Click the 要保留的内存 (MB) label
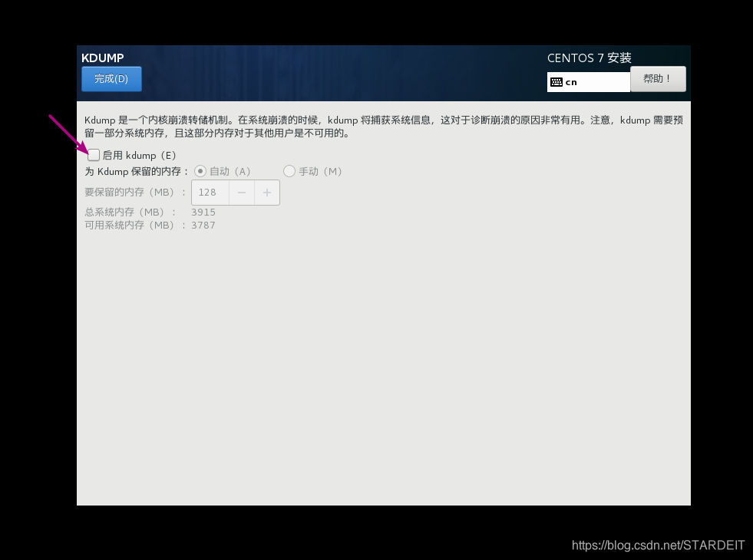Viewport: 753px width, 560px height. pos(134,193)
